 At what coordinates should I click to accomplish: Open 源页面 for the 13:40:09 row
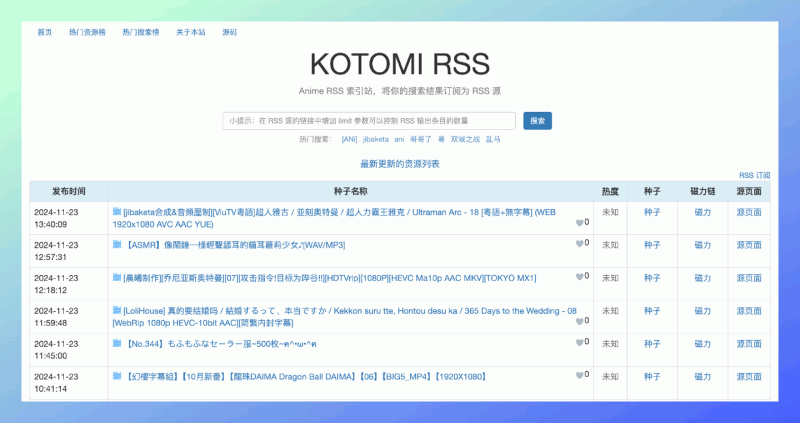click(x=749, y=212)
